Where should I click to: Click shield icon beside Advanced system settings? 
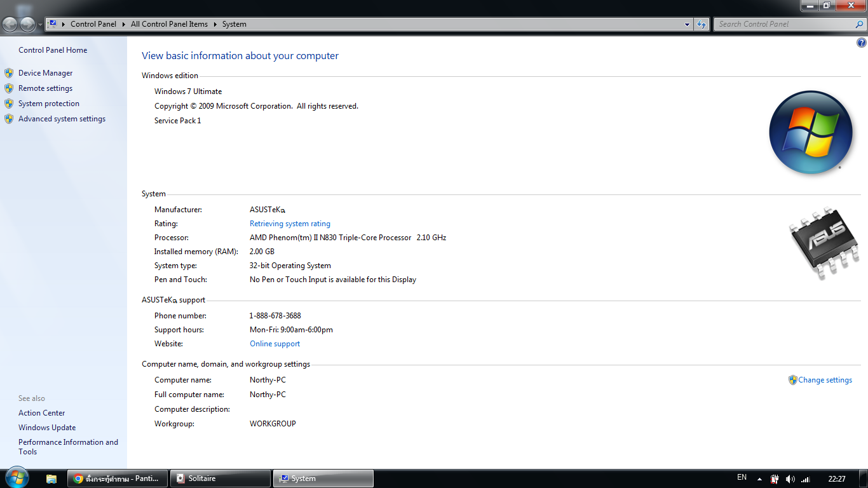pyautogui.click(x=9, y=119)
